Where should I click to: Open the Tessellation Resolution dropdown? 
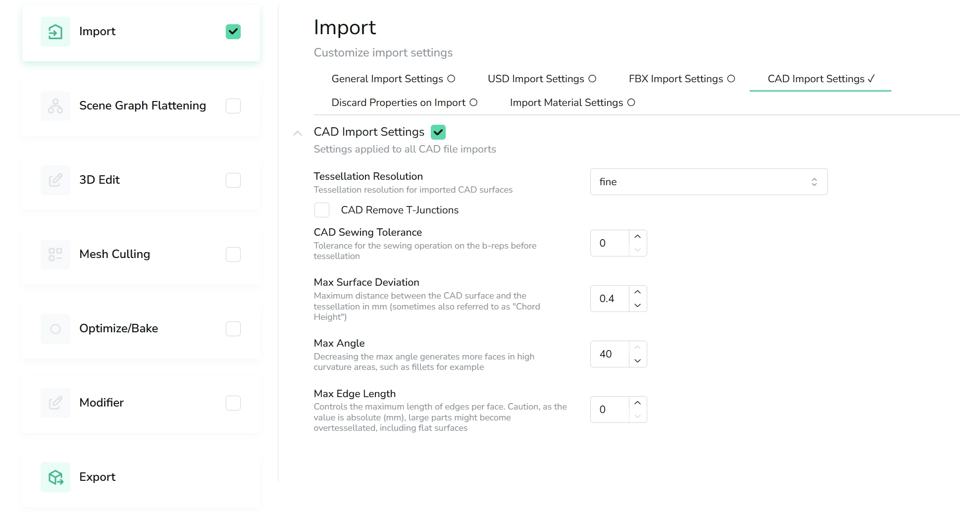point(708,182)
